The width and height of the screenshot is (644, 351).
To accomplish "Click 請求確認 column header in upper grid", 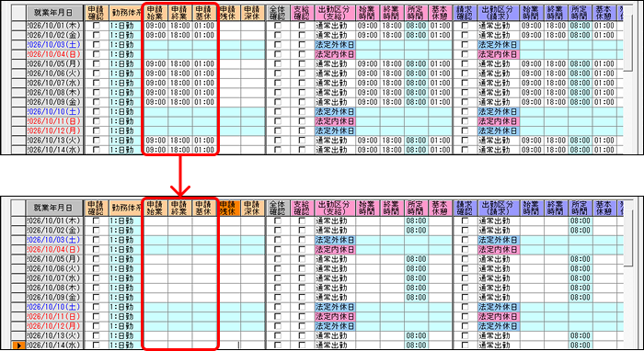I will pos(465,13).
